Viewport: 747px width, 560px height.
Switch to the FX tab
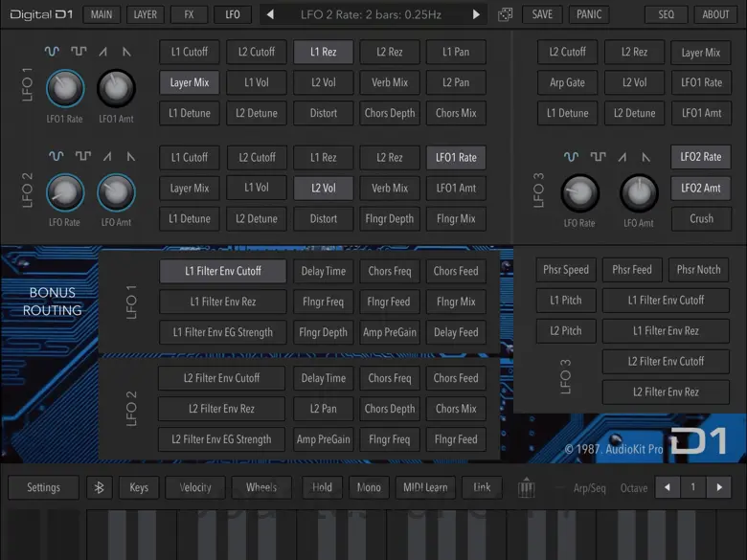tap(189, 14)
